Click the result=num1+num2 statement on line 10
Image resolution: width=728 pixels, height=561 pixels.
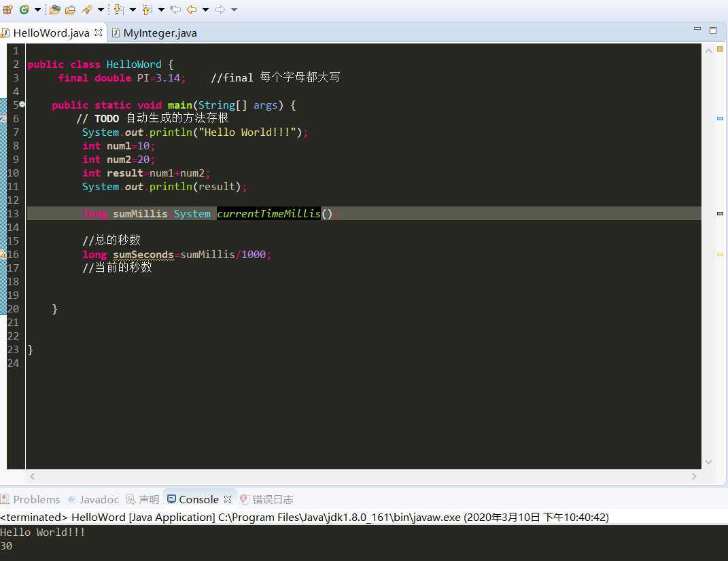158,173
